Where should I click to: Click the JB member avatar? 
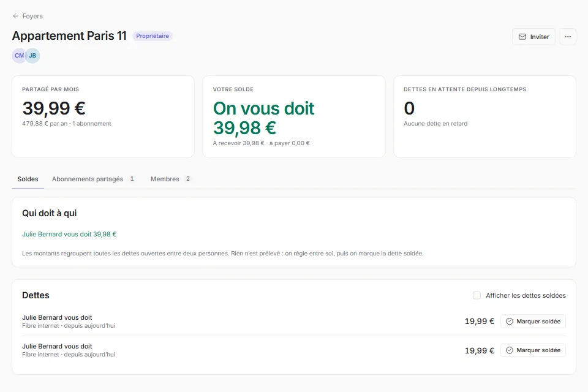(x=32, y=56)
